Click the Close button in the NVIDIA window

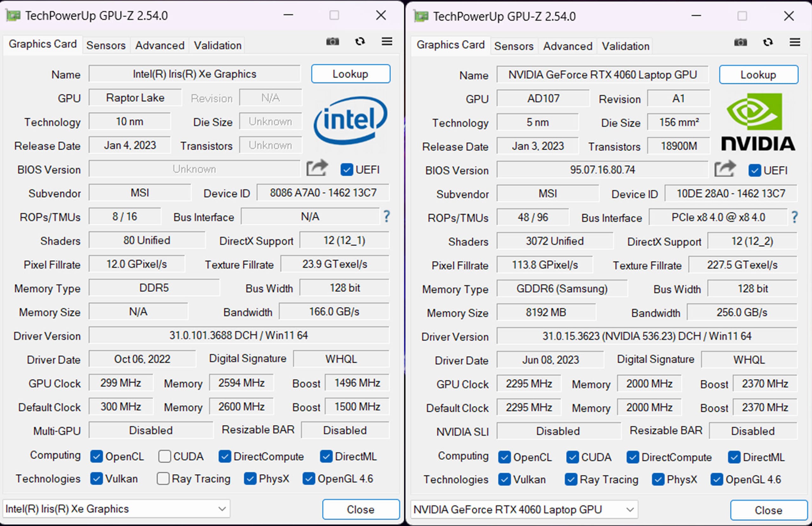[x=769, y=510]
